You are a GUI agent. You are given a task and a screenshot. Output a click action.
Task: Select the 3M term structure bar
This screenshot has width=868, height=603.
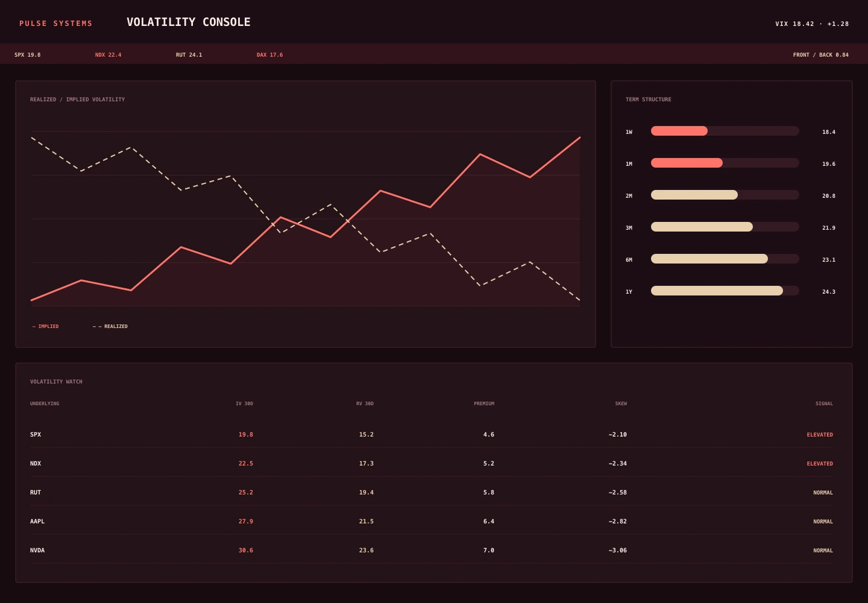tap(725, 227)
